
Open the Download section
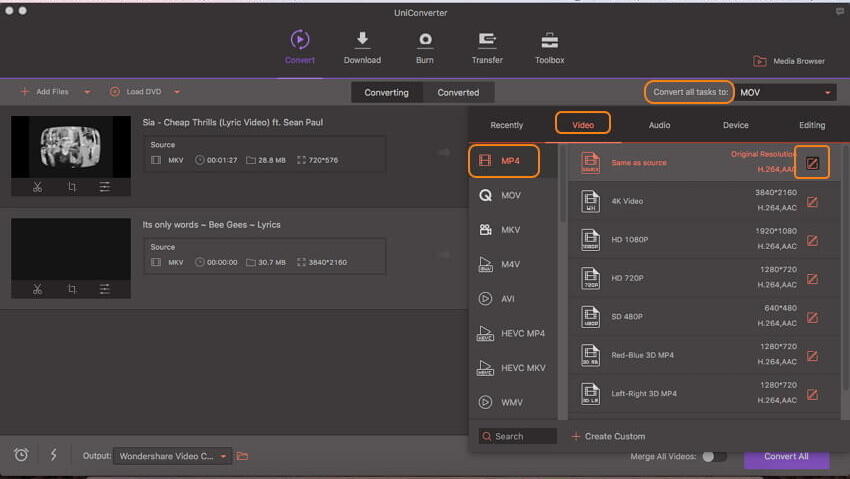tap(362, 47)
